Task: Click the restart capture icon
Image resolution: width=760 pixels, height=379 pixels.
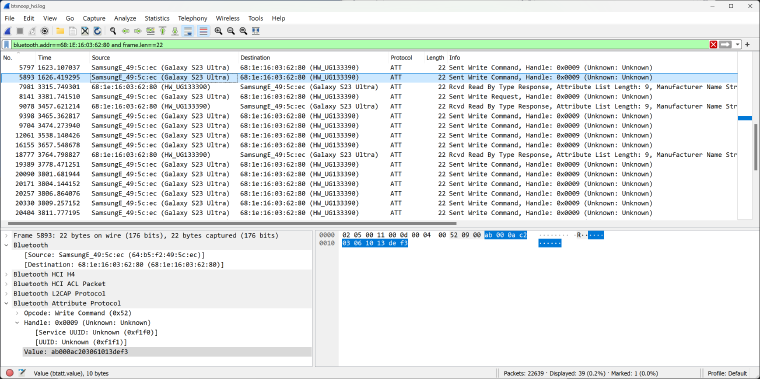Action: [32, 31]
